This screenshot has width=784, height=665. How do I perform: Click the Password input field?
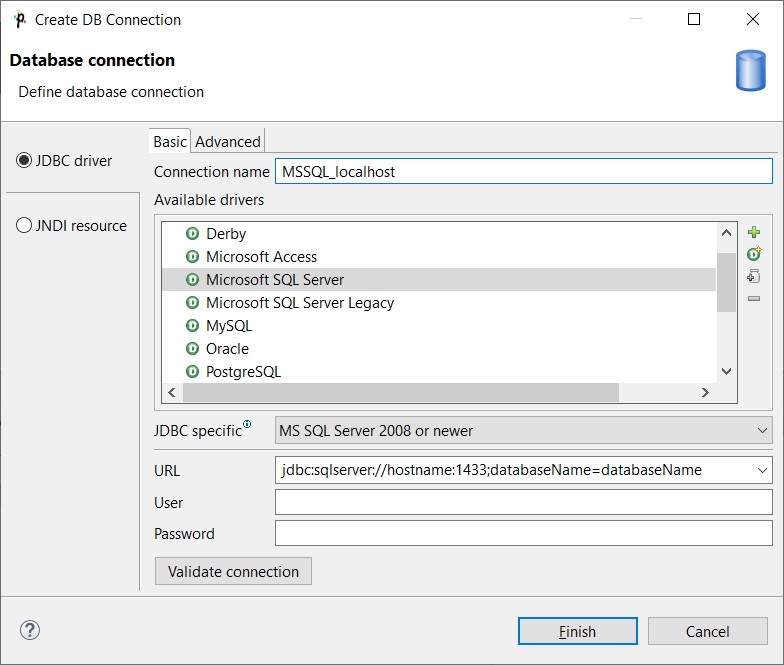coord(524,534)
